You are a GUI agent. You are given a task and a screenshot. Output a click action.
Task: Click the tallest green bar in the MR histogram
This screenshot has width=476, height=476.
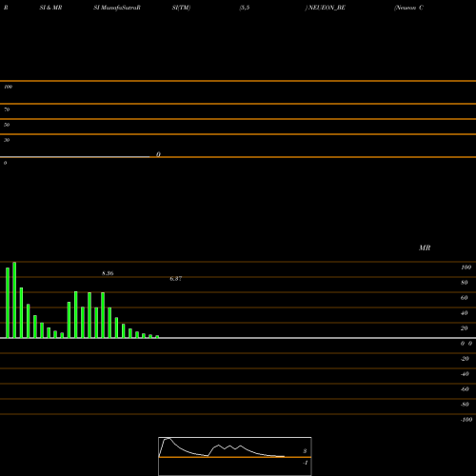pos(14,300)
